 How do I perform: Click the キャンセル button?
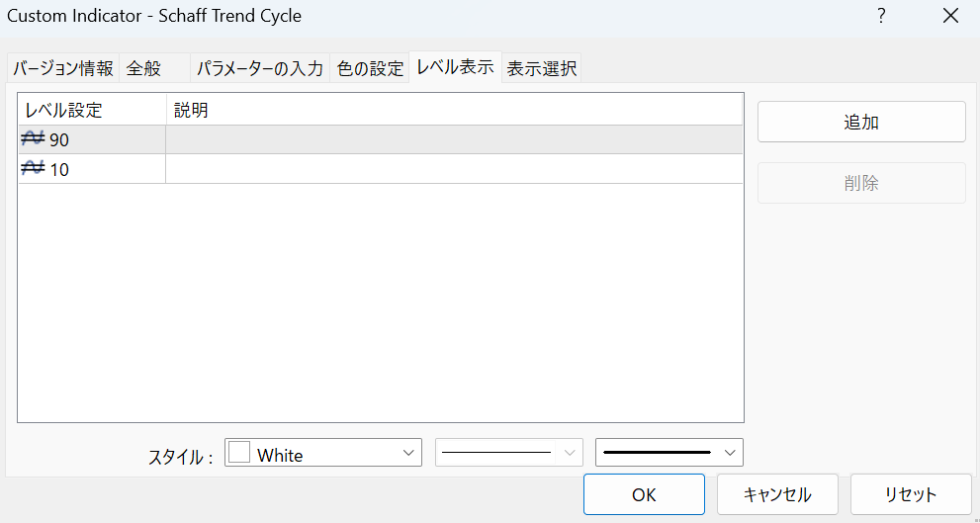[777, 494]
